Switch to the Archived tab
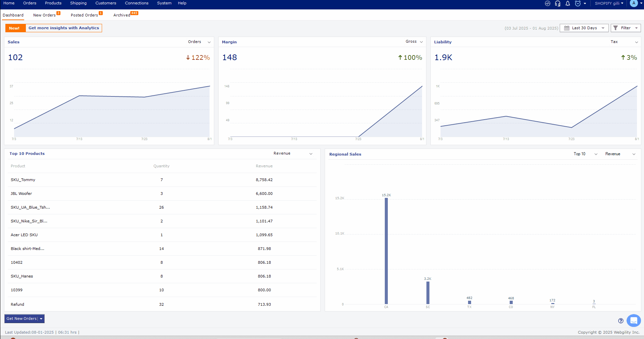644x339 pixels. 122,15
